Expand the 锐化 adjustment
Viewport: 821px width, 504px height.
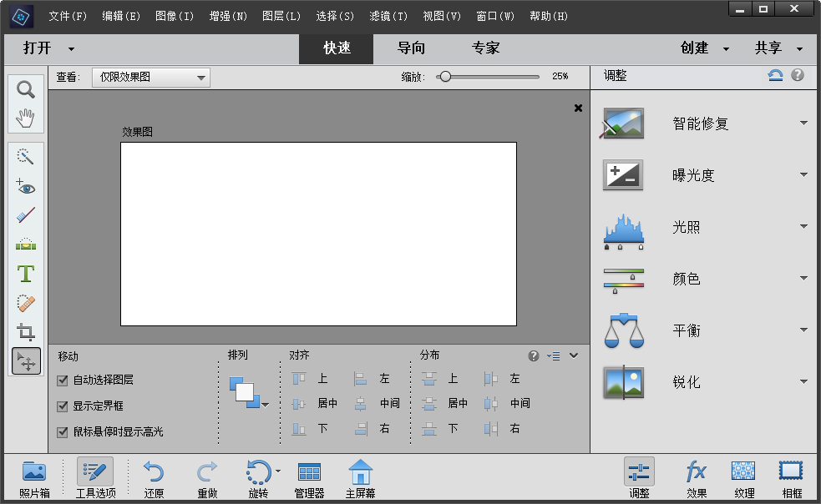click(803, 381)
